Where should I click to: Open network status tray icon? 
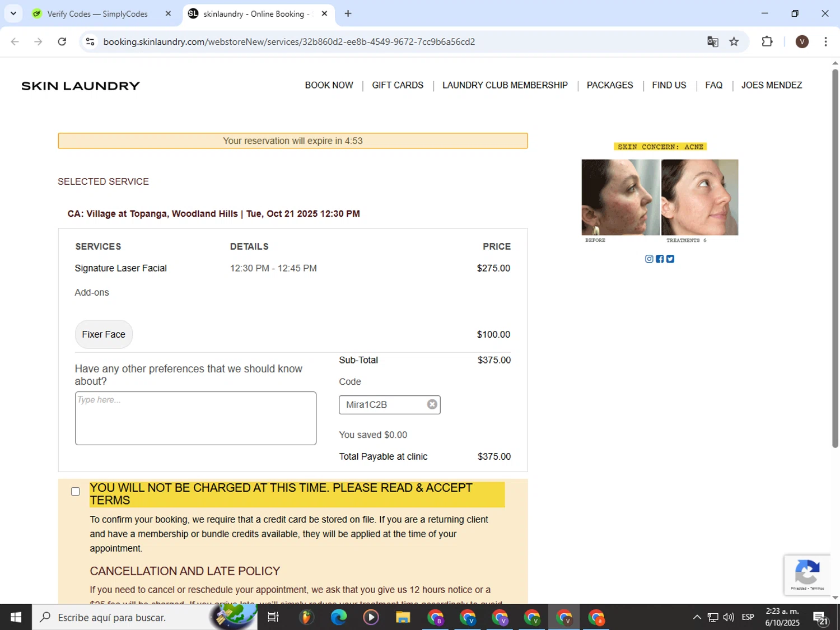[x=713, y=617]
